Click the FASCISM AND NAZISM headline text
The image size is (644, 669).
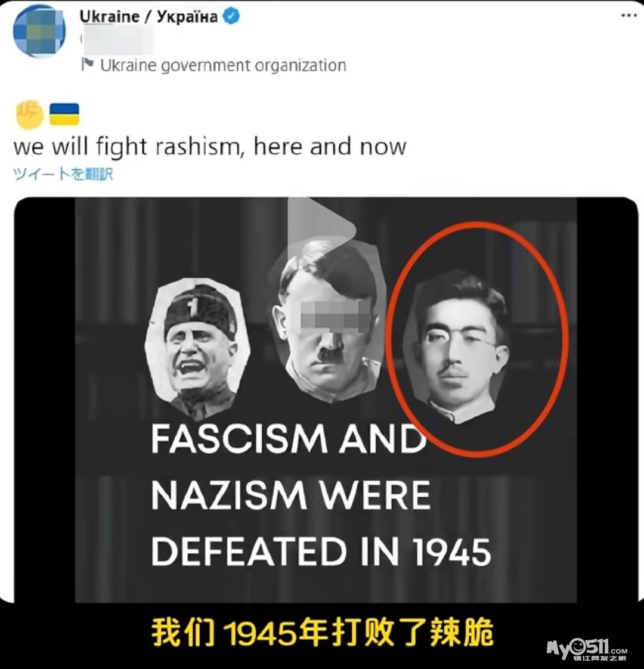point(290,467)
